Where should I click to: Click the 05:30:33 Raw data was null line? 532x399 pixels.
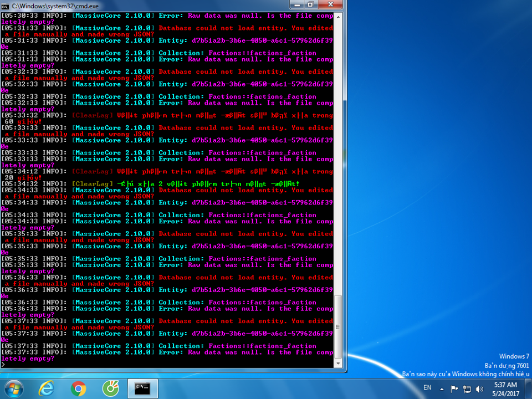click(167, 19)
